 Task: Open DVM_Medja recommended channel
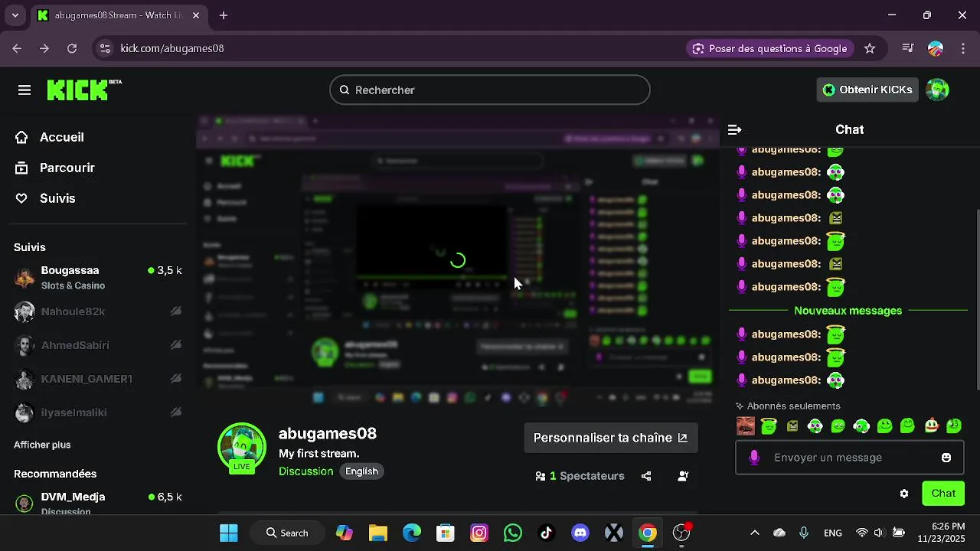[98, 503]
